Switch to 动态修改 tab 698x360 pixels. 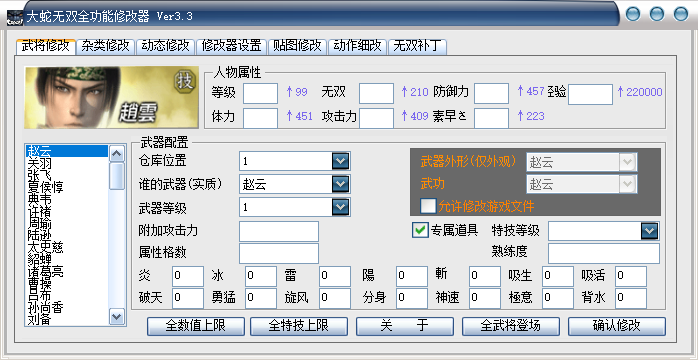pos(166,46)
